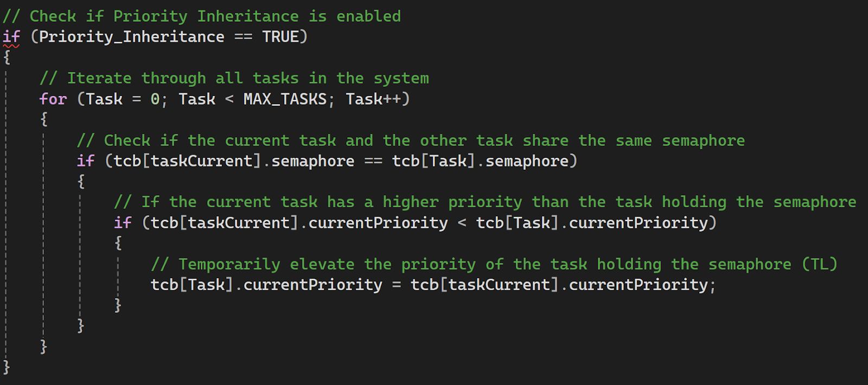Screen dimensions: 868x385
Task: Click the 'Iterate through all tasks' comment
Action: 234,79
